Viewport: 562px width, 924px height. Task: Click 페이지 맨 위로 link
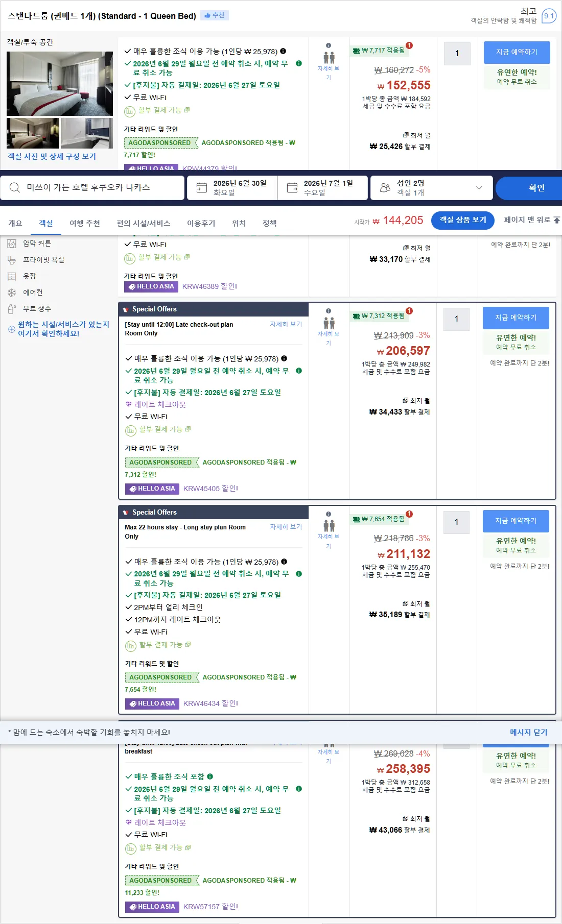click(532, 220)
